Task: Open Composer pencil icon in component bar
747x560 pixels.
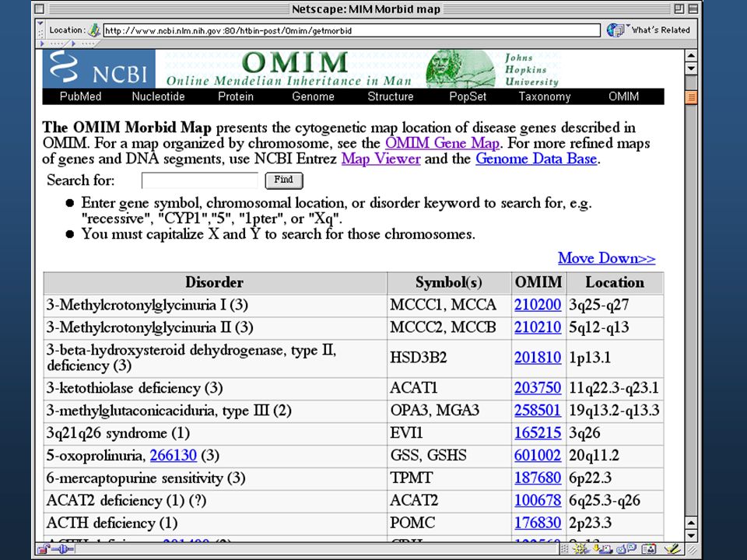Action: click(672, 549)
